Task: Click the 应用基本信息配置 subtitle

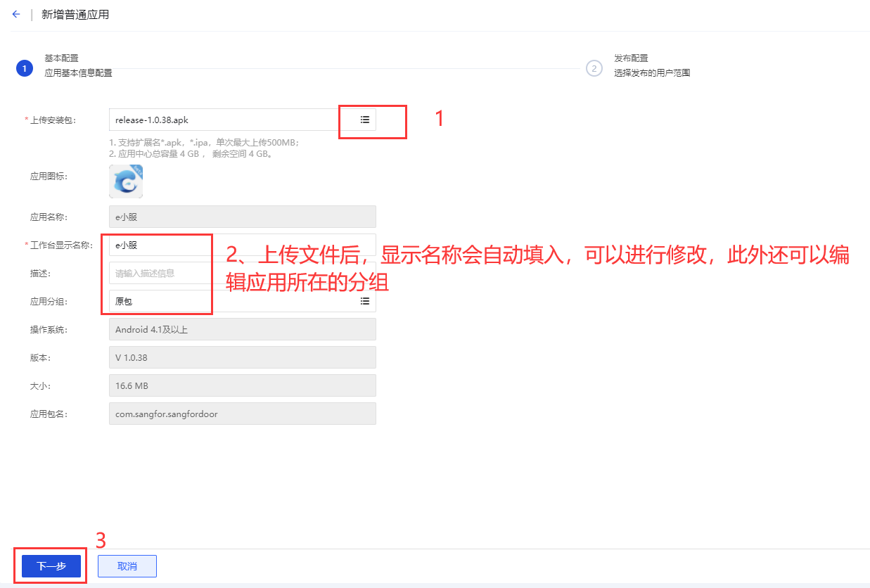Action: pos(78,73)
